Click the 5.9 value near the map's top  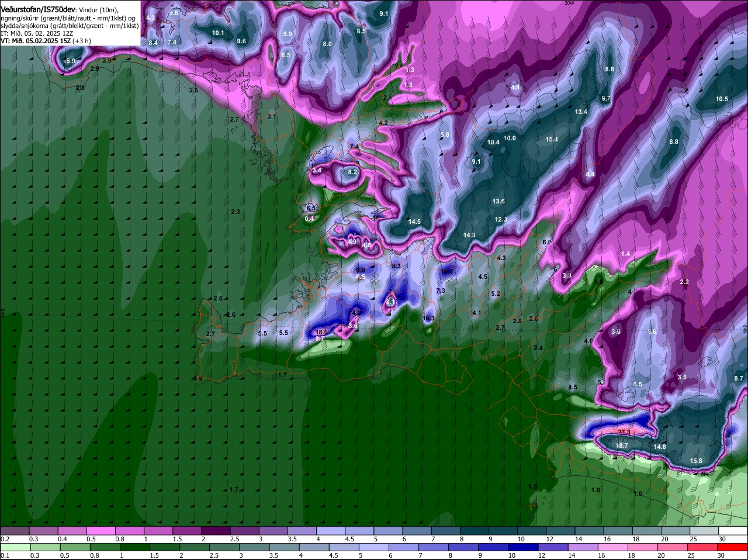point(288,34)
